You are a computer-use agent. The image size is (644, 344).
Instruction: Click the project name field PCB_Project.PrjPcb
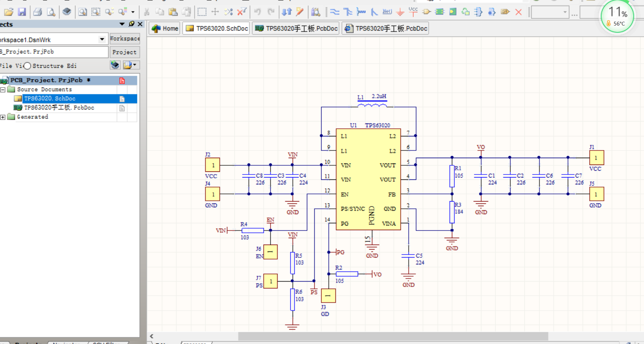53,52
